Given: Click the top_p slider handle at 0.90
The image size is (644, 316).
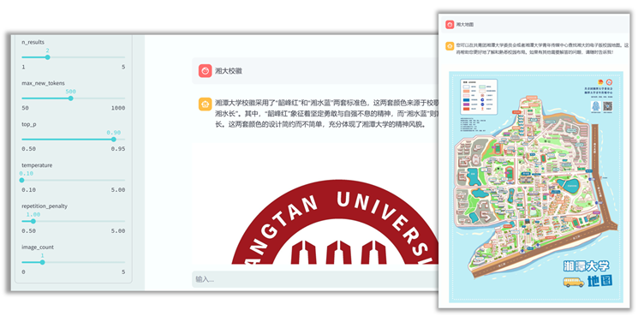Looking at the screenshot, I should (x=114, y=140).
